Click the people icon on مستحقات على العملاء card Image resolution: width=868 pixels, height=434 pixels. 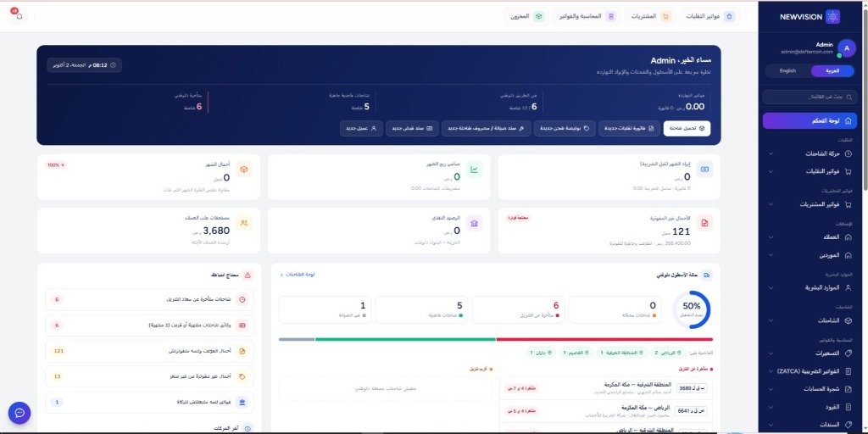(243, 223)
